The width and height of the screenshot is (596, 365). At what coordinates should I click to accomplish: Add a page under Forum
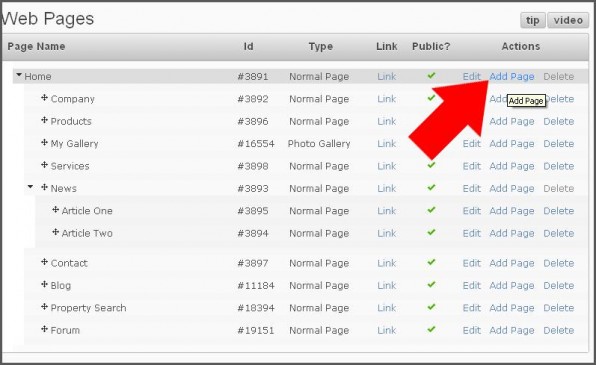[x=512, y=330]
